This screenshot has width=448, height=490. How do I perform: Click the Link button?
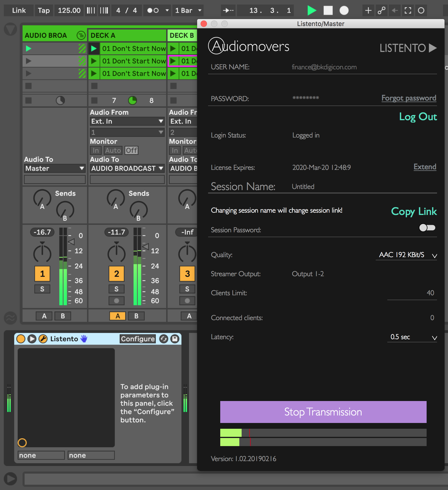pyautogui.click(x=19, y=10)
